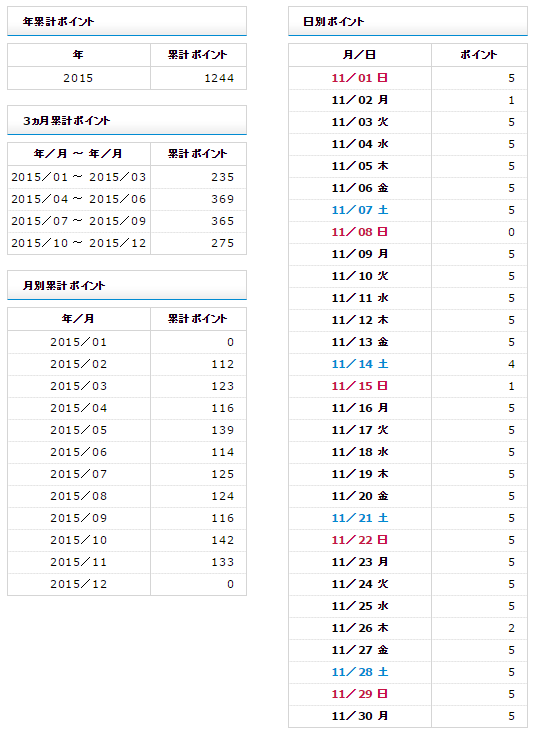The width and height of the screenshot is (533, 733).
Task: Select the date 11/17 火
Action: (360, 430)
